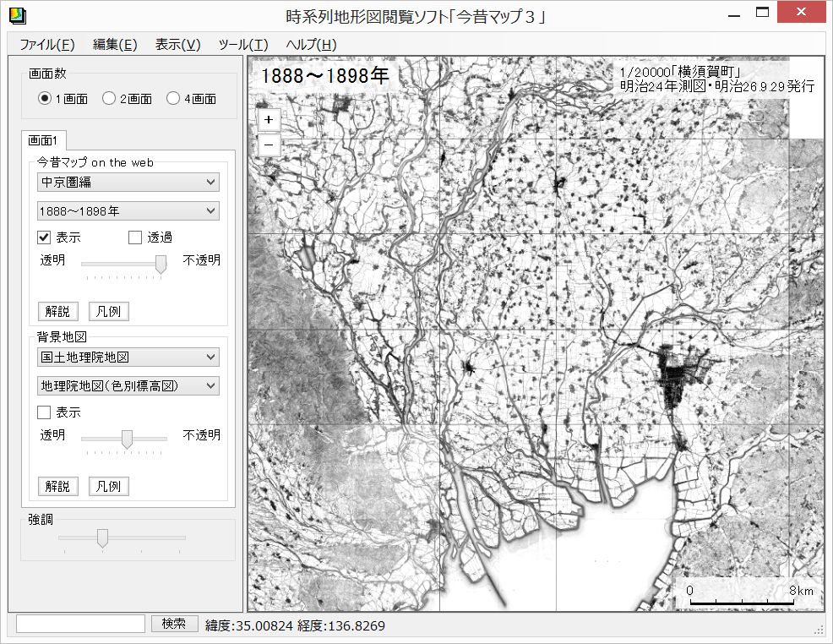The height and width of the screenshot is (644, 833).
Task: Click the 不透明 label of 今昔マップ slider
Action: coord(201,260)
